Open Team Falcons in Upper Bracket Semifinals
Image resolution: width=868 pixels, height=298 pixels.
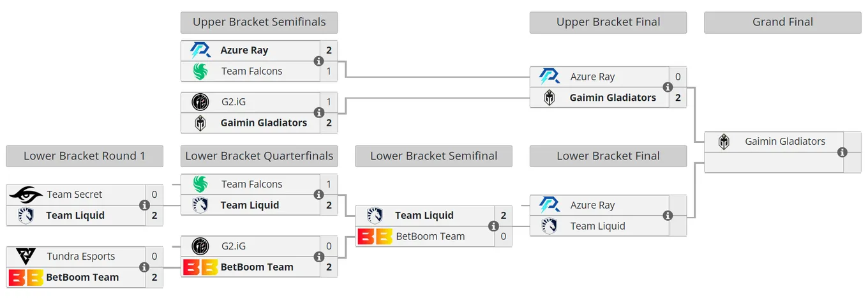coord(251,71)
